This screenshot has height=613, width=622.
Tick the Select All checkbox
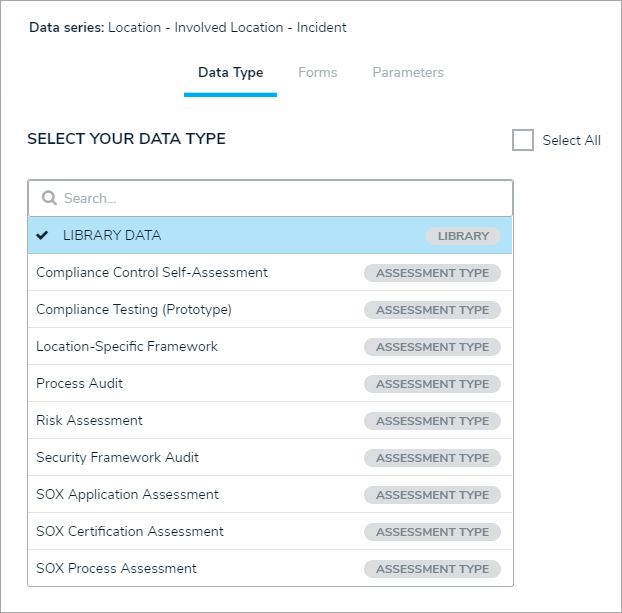[523, 140]
